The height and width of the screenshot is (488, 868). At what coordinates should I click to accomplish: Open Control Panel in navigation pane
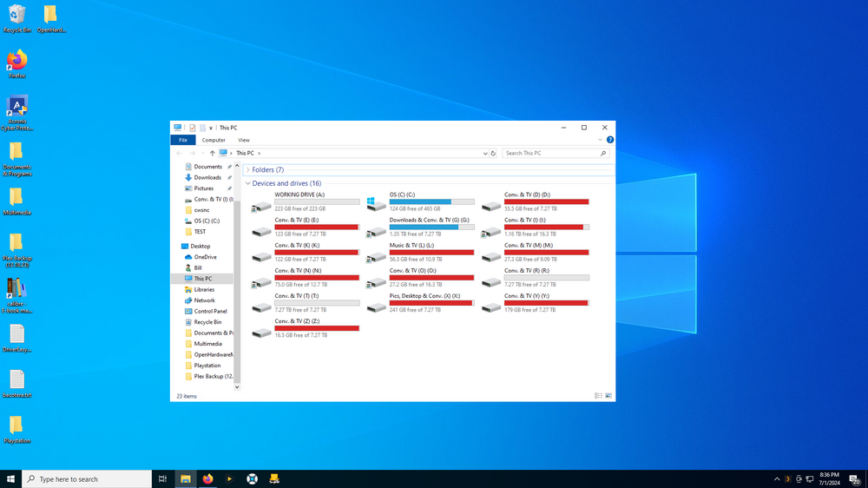210,312
